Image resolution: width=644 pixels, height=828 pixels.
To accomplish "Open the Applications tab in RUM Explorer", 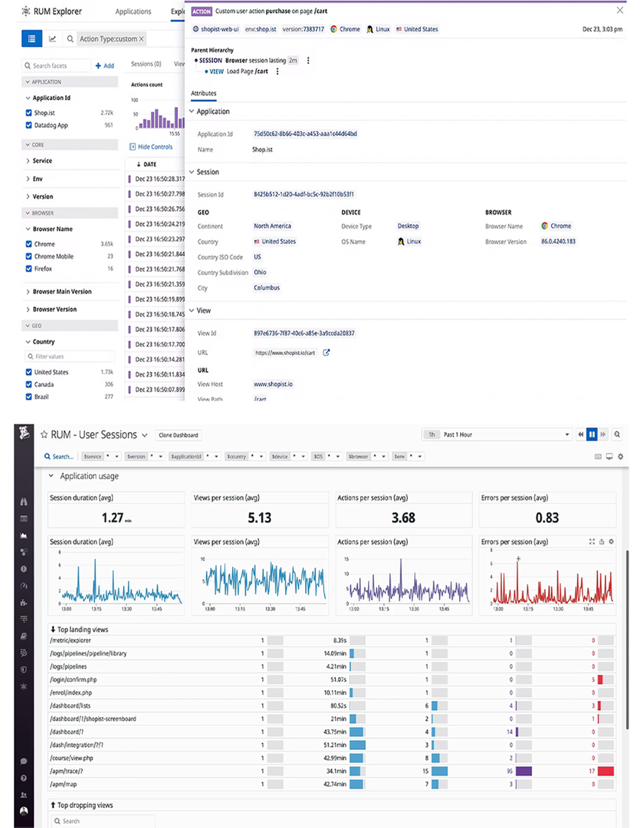I will pyautogui.click(x=133, y=11).
